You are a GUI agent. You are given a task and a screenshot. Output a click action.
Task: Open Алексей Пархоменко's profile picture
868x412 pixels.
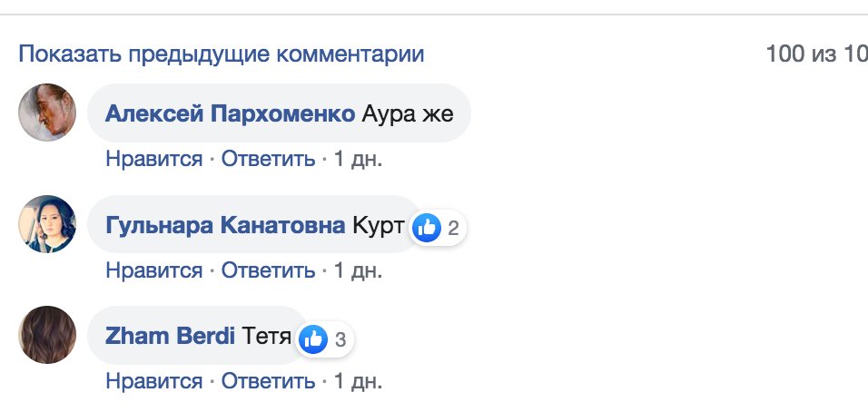click(x=46, y=113)
